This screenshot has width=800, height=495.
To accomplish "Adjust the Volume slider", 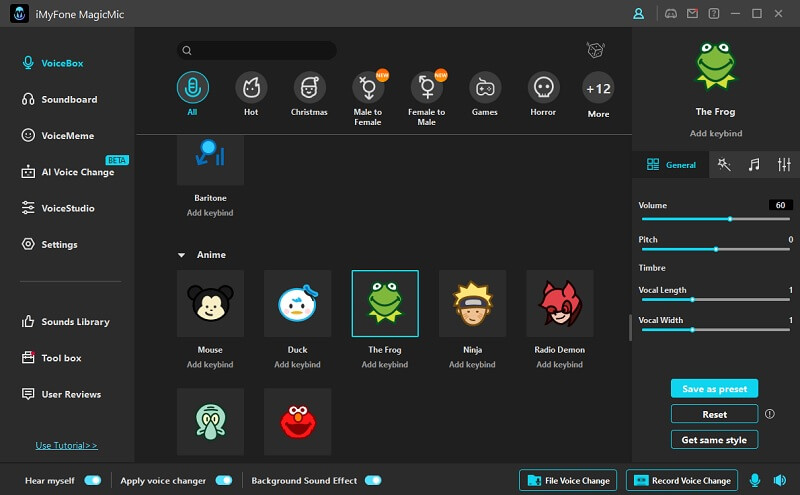I will point(716,219).
